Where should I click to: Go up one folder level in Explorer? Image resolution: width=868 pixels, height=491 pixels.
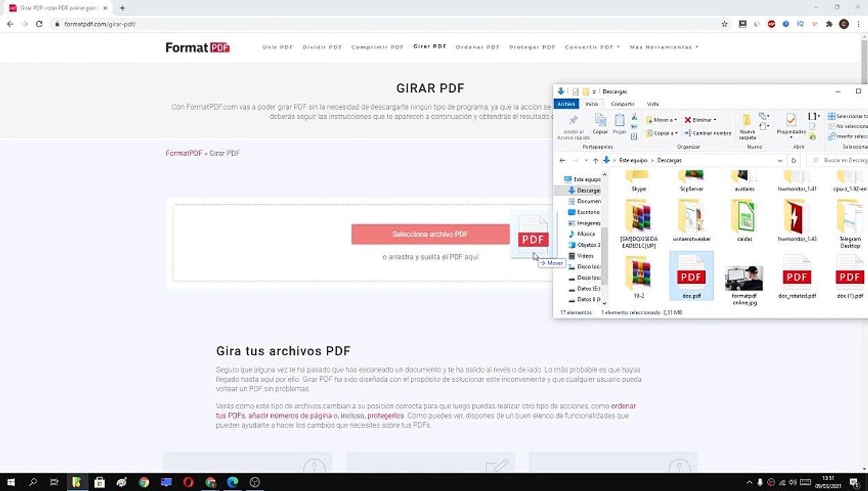595,160
